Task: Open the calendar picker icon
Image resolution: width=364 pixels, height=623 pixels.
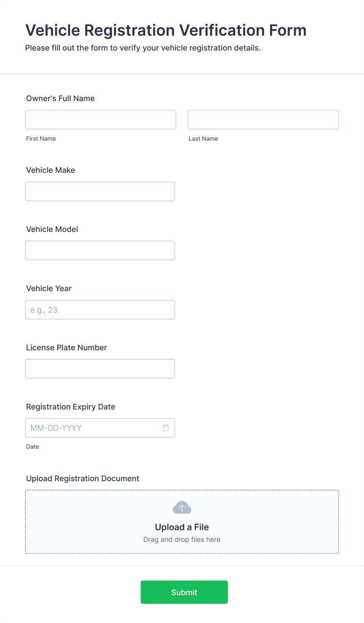Action: [166, 428]
